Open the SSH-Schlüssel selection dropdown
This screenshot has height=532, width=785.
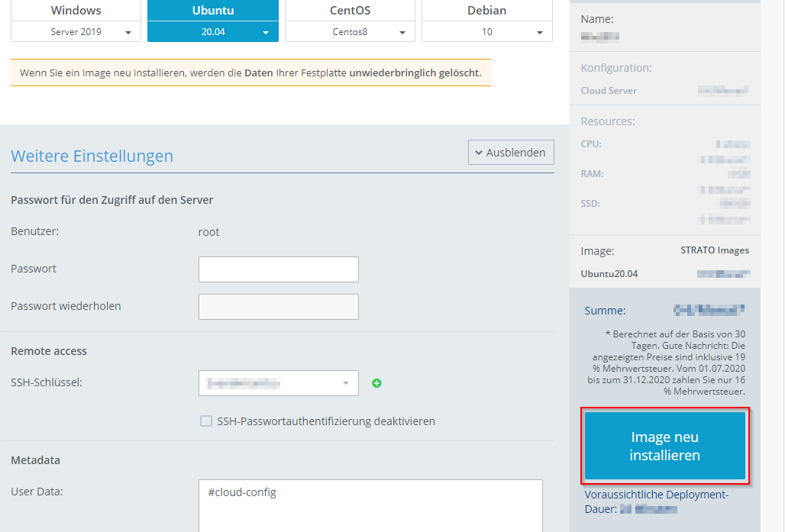click(278, 383)
